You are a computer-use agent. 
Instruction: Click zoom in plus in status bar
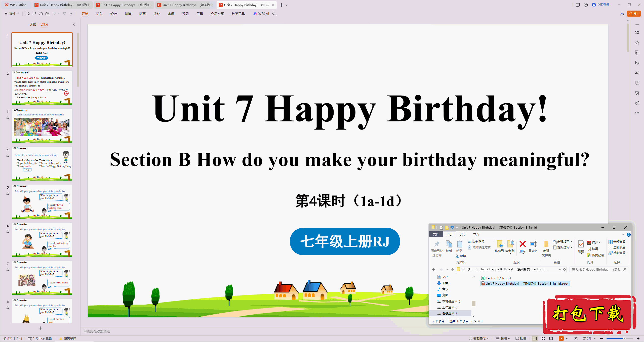(x=638, y=338)
